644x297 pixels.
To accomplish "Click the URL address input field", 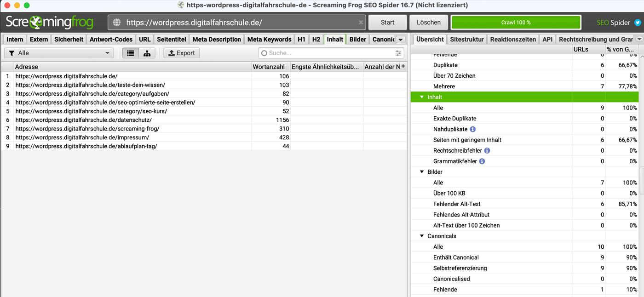I will 237,22.
